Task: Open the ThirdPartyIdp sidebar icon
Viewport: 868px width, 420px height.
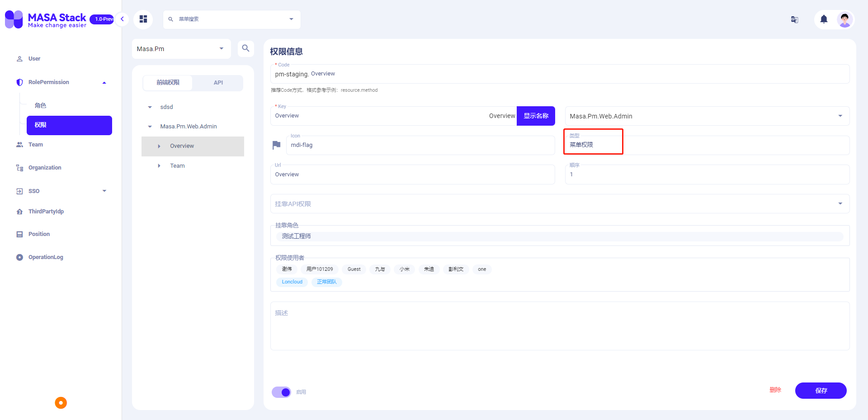Action: [x=19, y=211]
